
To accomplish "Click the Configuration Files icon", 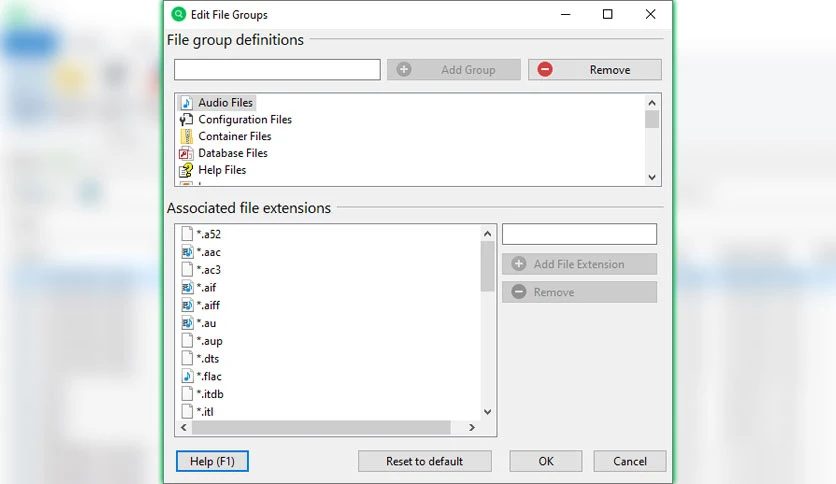I will pyautogui.click(x=186, y=119).
